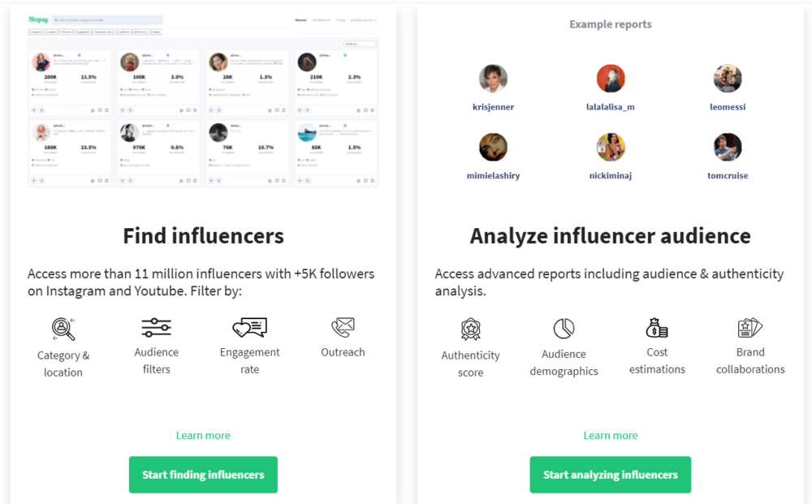Open the nickiminaj example report
This screenshot has height=504, width=812.
pyautogui.click(x=610, y=175)
